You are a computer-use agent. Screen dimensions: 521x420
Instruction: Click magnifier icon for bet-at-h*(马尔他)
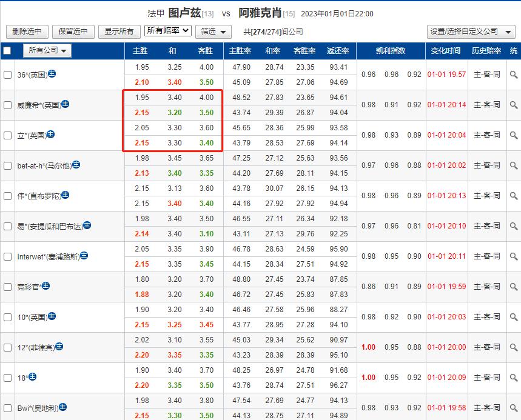[x=513, y=165]
